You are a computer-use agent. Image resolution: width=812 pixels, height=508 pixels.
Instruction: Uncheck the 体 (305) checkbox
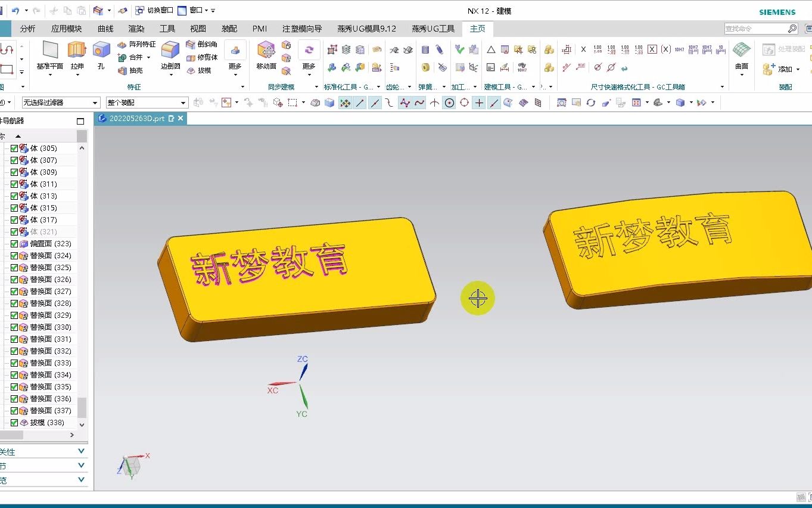(x=14, y=148)
